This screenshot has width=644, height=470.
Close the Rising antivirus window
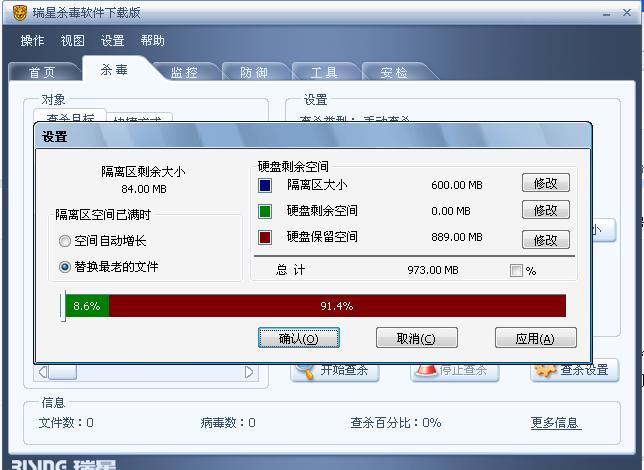pos(627,13)
